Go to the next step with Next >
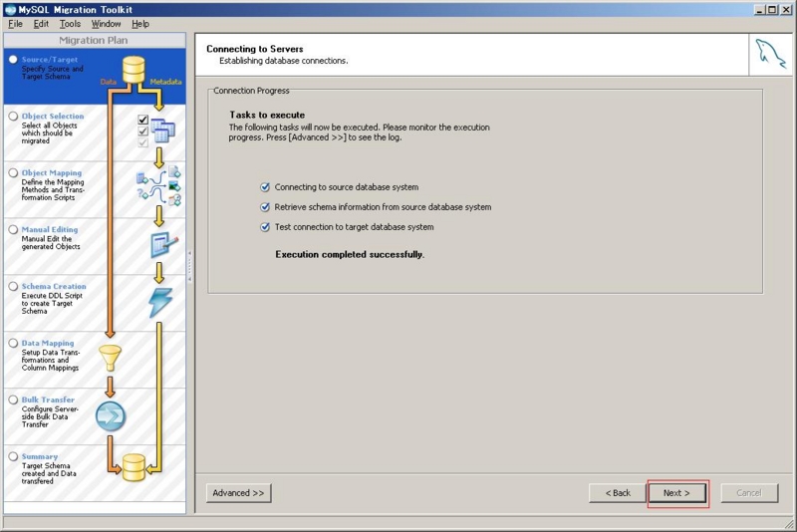This screenshot has width=797, height=532. click(x=676, y=493)
